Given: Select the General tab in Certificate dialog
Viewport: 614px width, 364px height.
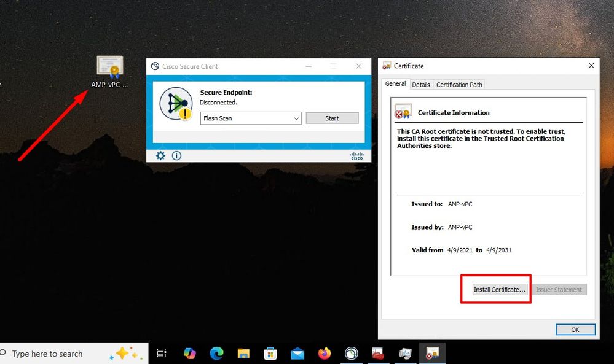Looking at the screenshot, I should point(395,83).
